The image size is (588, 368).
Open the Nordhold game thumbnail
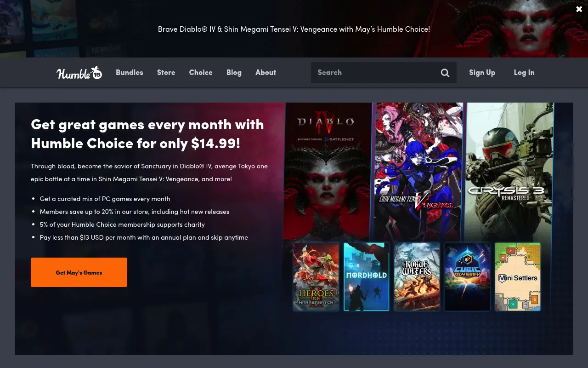pos(367,277)
